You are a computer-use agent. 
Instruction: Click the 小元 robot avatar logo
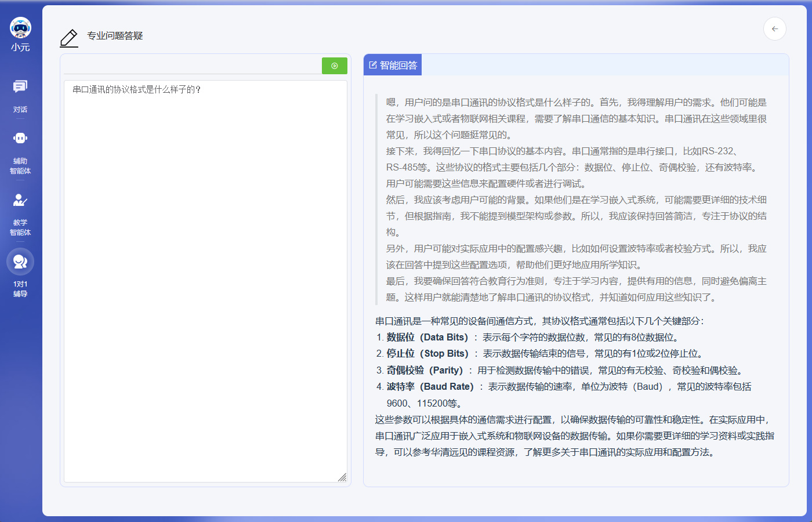[20, 27]
